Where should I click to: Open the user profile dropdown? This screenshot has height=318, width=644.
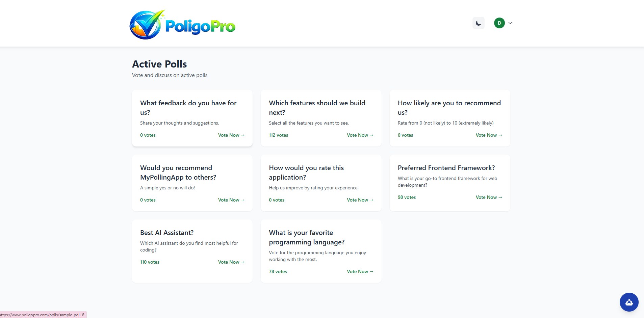503,23
